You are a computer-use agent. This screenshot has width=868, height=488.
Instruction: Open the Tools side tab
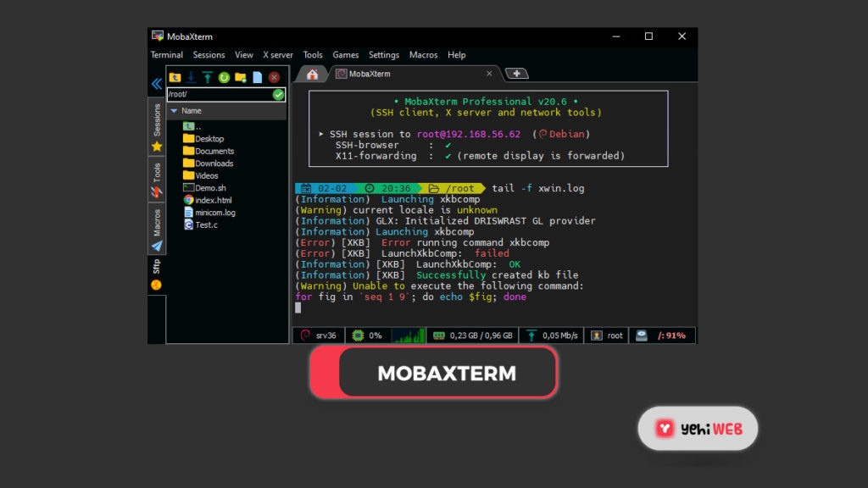pyautogui.click(x=157, y=179)
